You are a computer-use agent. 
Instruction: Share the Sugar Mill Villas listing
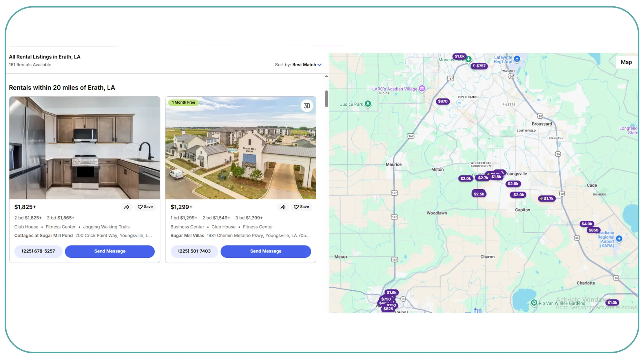point(283,207)
